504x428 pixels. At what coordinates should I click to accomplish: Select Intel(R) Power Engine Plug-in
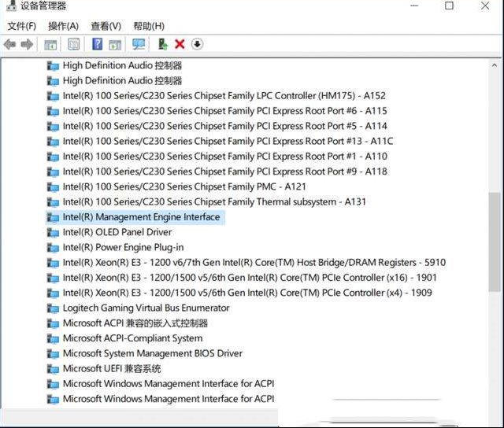[x=123, y=247]
